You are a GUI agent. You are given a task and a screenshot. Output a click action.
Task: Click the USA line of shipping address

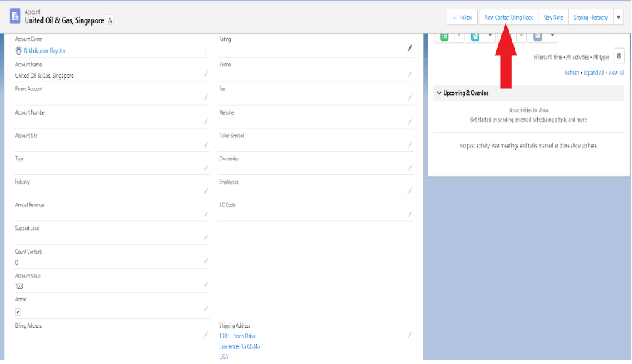point(223,357)
